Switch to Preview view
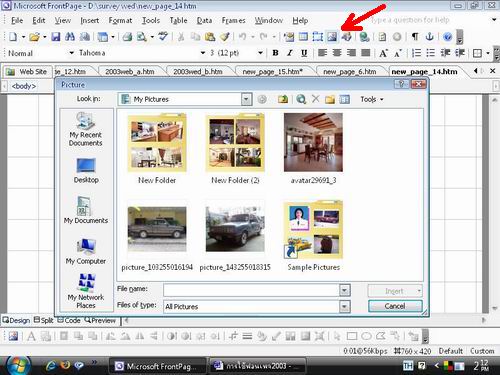This screenshot has height=375, width=500. (x=100, y=320)
